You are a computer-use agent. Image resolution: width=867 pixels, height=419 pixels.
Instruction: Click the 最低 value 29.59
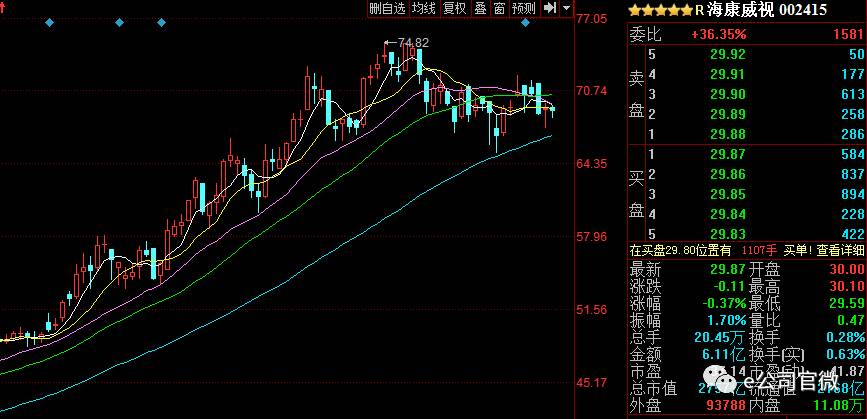click(847, 303)
